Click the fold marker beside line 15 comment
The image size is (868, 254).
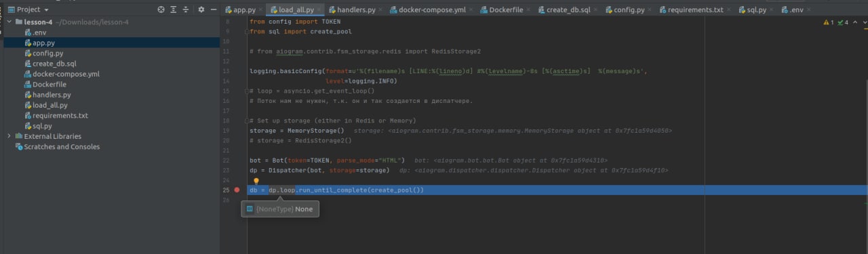coord(246,91)
